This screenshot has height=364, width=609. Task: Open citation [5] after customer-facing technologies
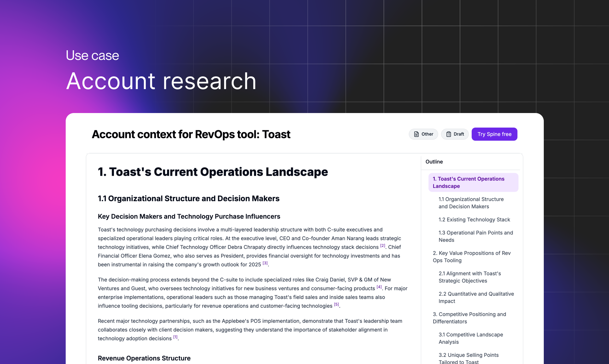336,304
